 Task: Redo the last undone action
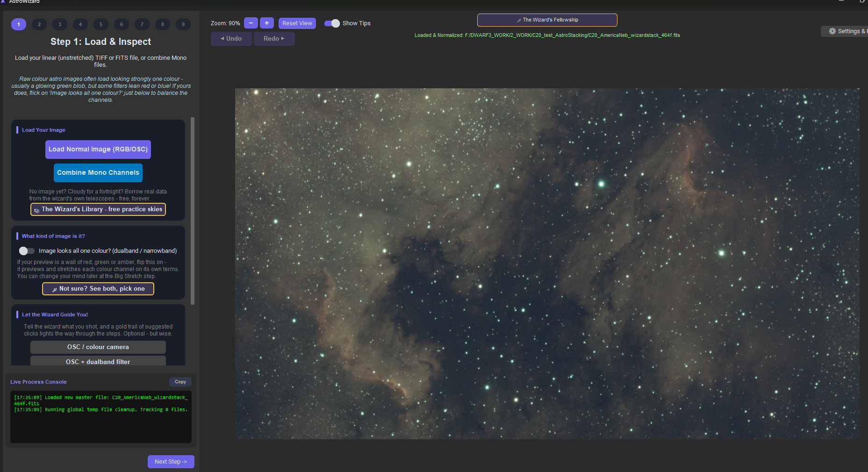point(274,39)
